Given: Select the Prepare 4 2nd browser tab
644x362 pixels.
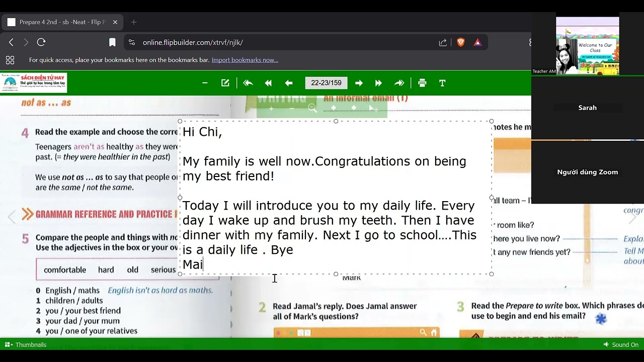Looking at the screenshot, I should (62, 22).
